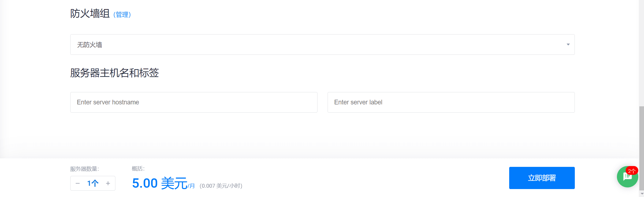Click the vertical scrollbar thumb
Screen dimensions: 644x197
642,148
